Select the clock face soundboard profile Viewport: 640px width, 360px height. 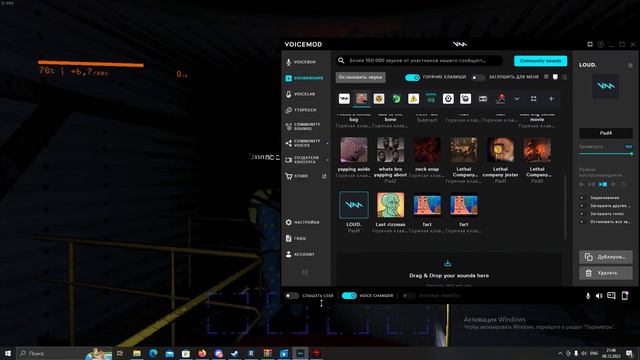tap(448, 99)
